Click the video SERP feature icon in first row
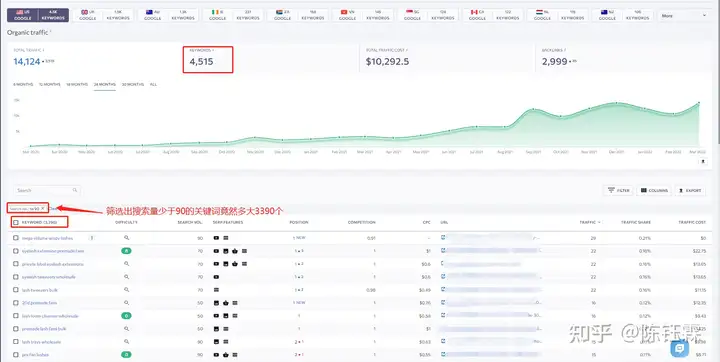This screenshot has height=362, width=720. (216, 238)
